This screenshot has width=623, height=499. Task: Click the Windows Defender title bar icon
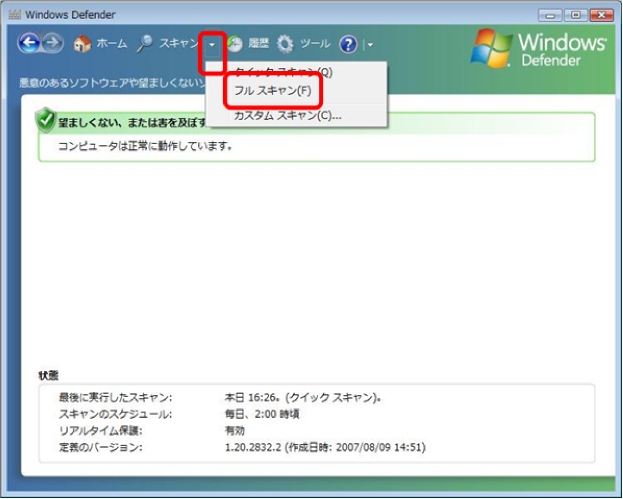[x=14, y=15]
